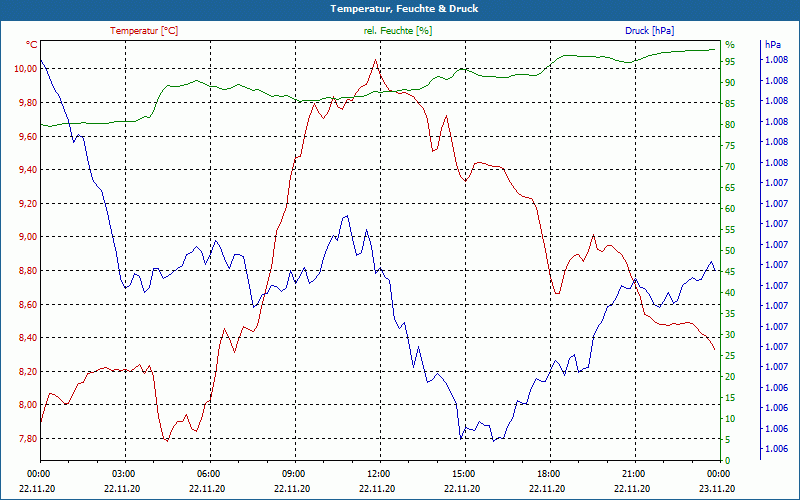Click the green '%' axis unit label
800x500 pixels.
tap(730, 45)
